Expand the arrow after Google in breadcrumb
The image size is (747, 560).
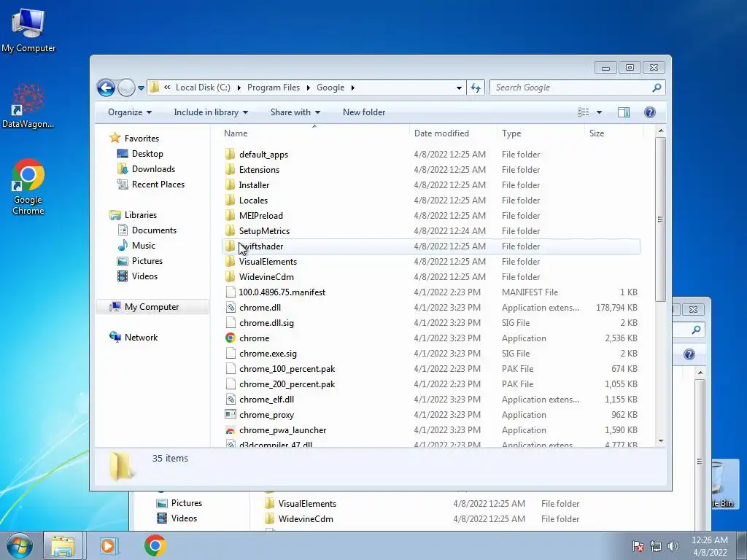pyautogui.click(x=352, y=87)
